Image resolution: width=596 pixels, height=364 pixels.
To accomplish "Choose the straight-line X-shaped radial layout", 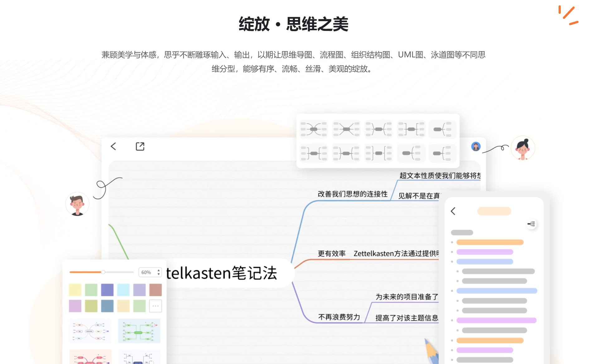I will [x=346, y=129].
